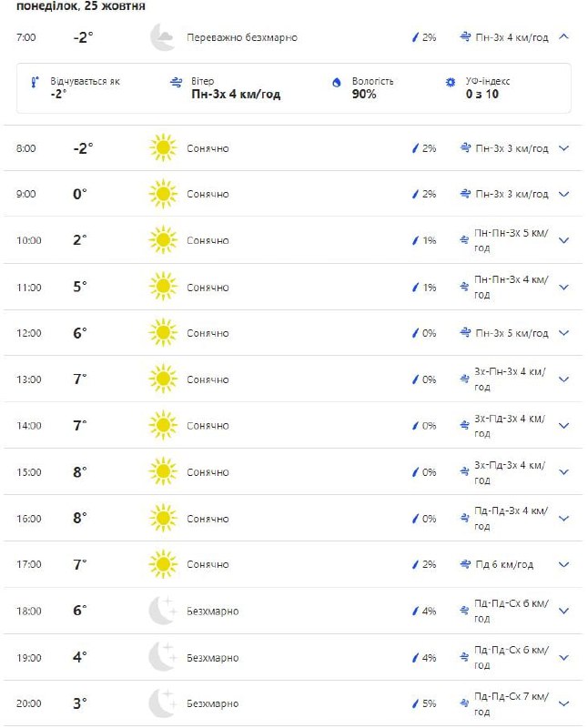Expand the 20:00 forecast chevron
The height and width of the screenshot is (728, 588).
[563, 703]
